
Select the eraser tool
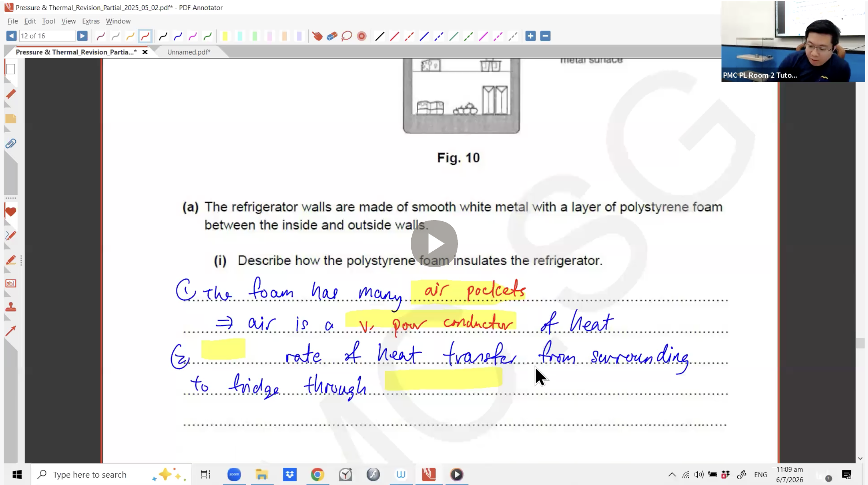point(332,36)
